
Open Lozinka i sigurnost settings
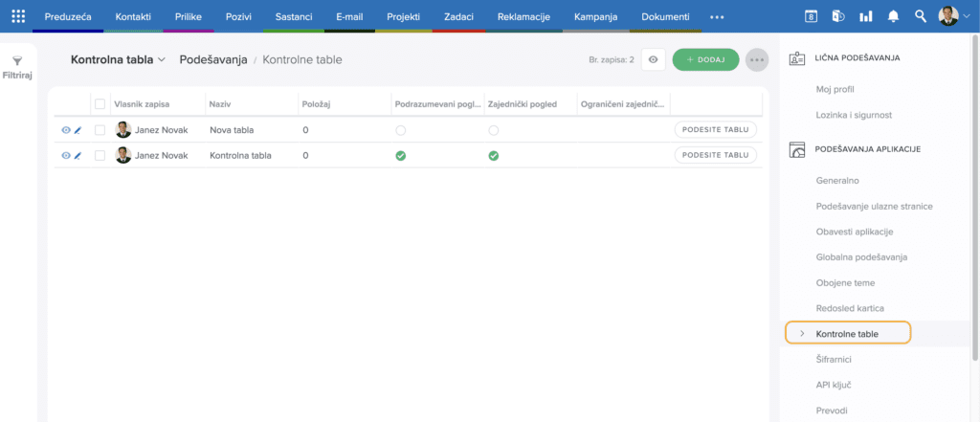click(x=854, y=115)
